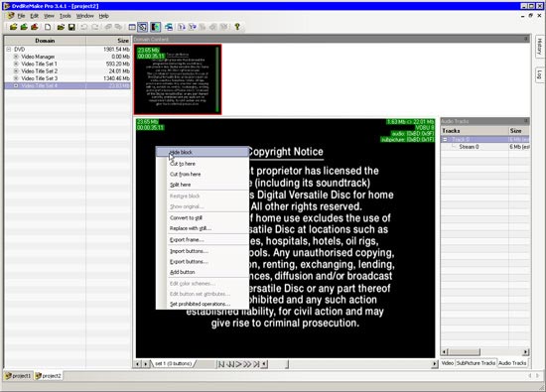Switch to the project1 tab
Viewport: 546px width, 392px height.
point(18,376)
